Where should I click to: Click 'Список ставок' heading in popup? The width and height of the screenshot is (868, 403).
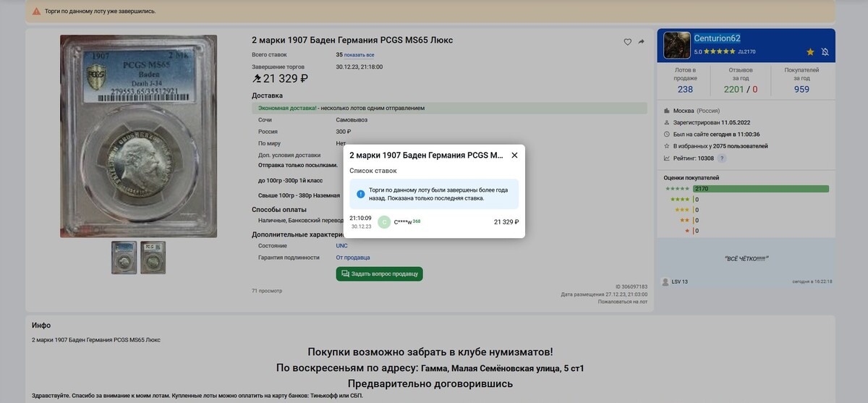373,171
